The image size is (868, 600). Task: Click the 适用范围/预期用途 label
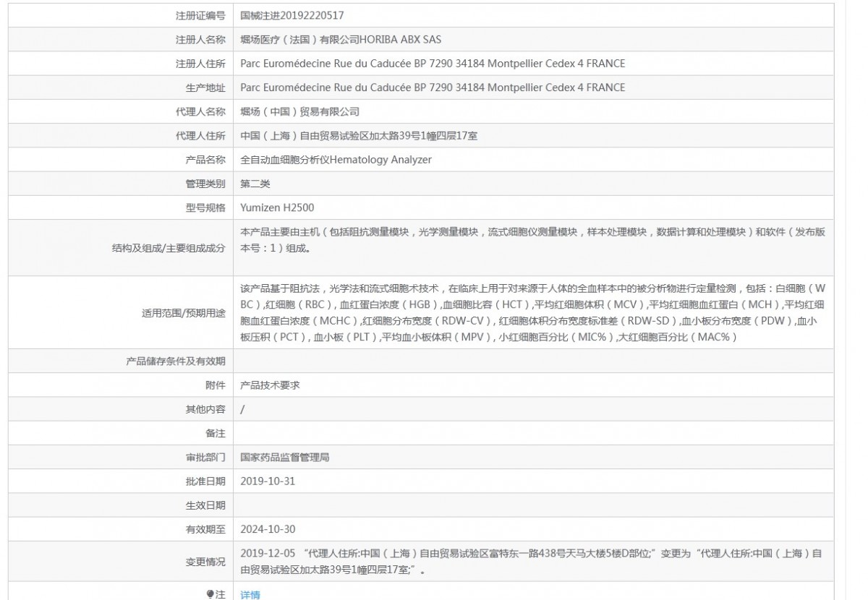coord(184,313)
